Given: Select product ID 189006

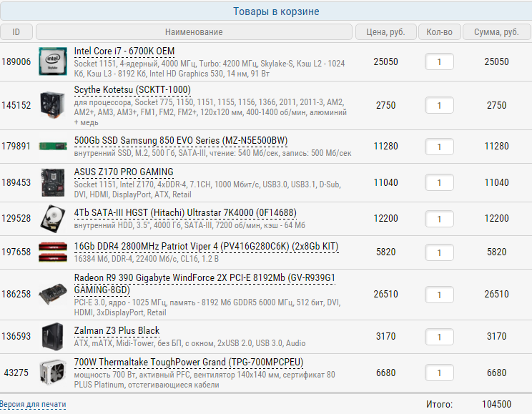Looking at the screenshot, I should click(x=16, y=61).
